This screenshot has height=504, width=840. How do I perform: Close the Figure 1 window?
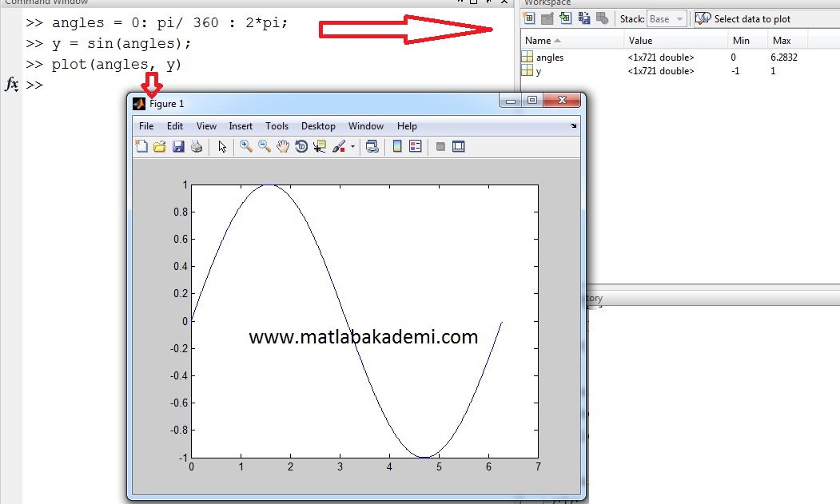(x=561, y=100)
